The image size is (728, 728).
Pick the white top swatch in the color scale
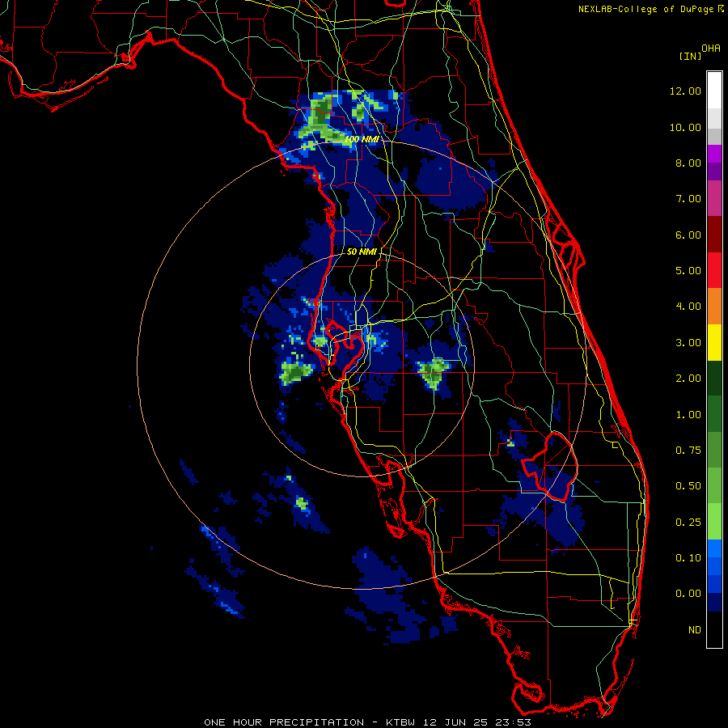714,91
